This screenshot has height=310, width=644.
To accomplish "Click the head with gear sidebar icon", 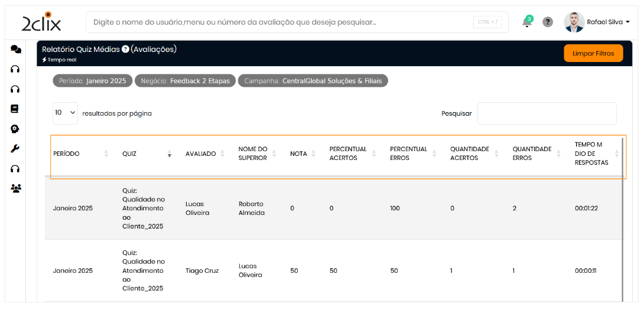I will (15, 129).
